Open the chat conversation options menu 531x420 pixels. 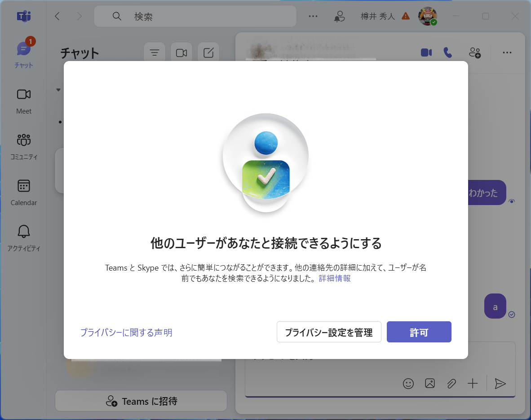coord(507,52)
